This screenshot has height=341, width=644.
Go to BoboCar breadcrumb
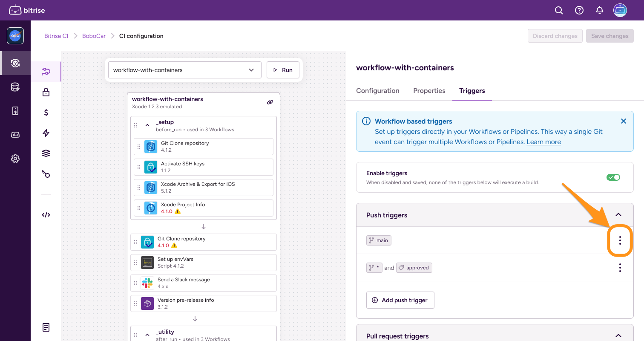click(x=94, y=36)
